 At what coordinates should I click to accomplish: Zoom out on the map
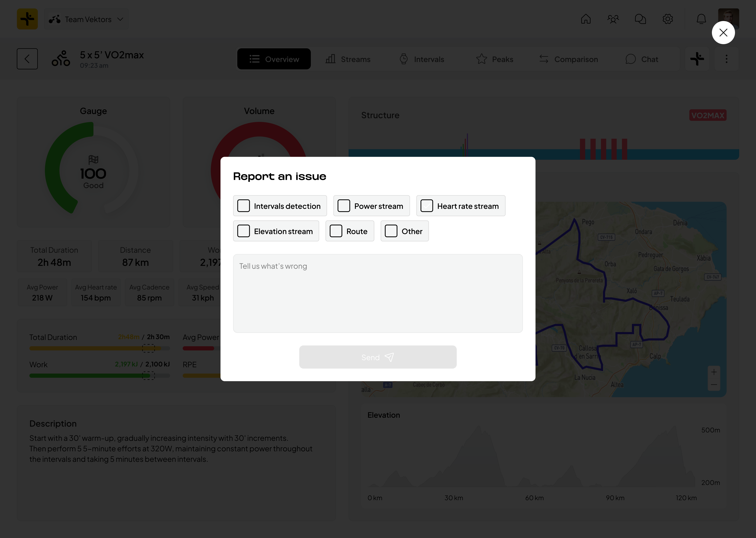714,384
